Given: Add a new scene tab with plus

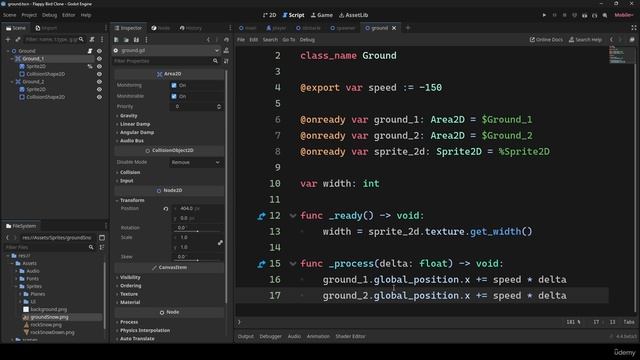Looking at the screenshot, I should pos(408,28).
